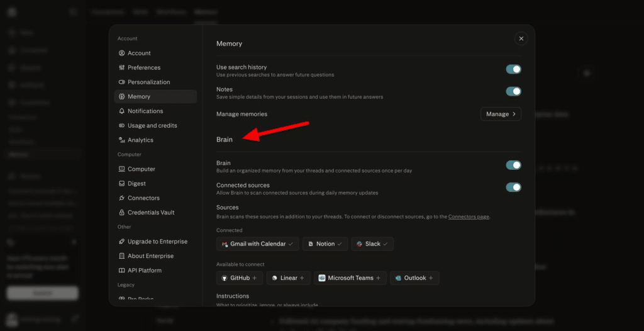This screenshot has width=644, height=331.
Task: Open the Analytics chart icon
Action: pos(121,140)
